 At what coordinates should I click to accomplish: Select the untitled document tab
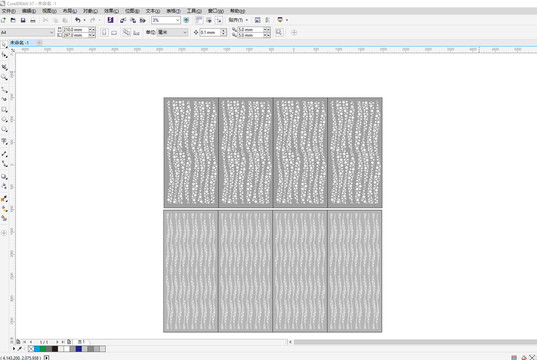pos(21,43)
